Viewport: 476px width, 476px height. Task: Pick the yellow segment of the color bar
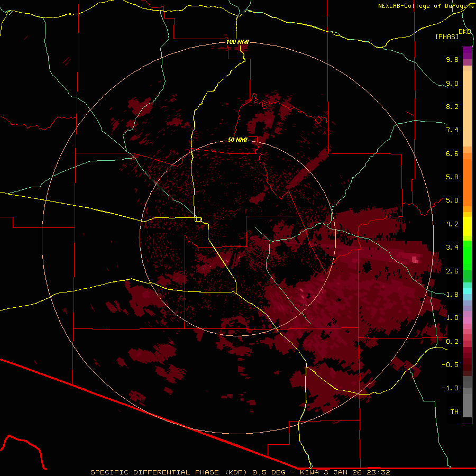[467, 226]
